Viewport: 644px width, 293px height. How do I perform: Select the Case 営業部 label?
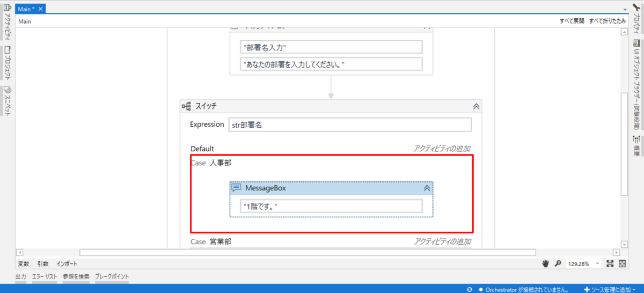point(211,241)
